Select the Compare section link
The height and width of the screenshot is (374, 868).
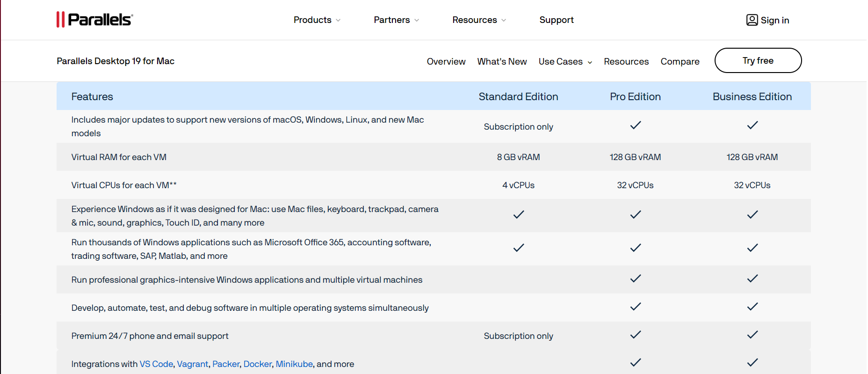[x=680, y=61]
